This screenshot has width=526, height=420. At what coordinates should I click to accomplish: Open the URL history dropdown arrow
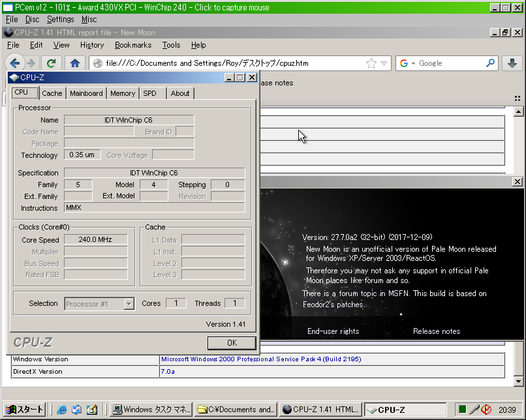coord(384,63)
